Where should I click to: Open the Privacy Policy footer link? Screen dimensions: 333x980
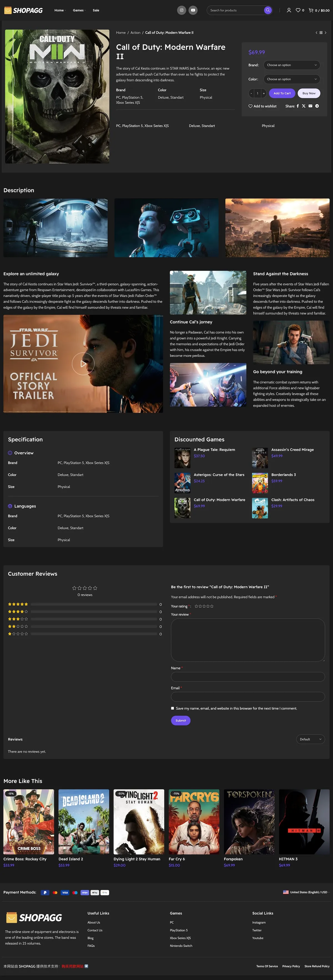click(291, 966)
